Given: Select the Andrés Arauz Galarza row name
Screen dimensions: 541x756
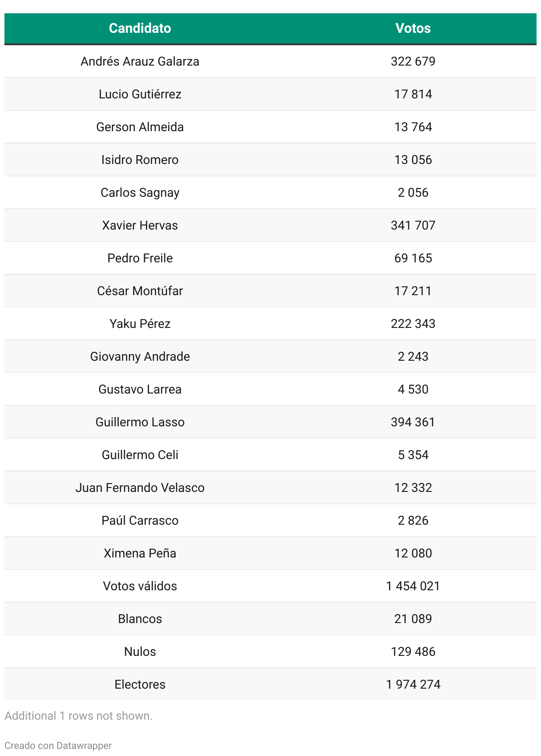Looking at the screenshot, I should point(140,61).
